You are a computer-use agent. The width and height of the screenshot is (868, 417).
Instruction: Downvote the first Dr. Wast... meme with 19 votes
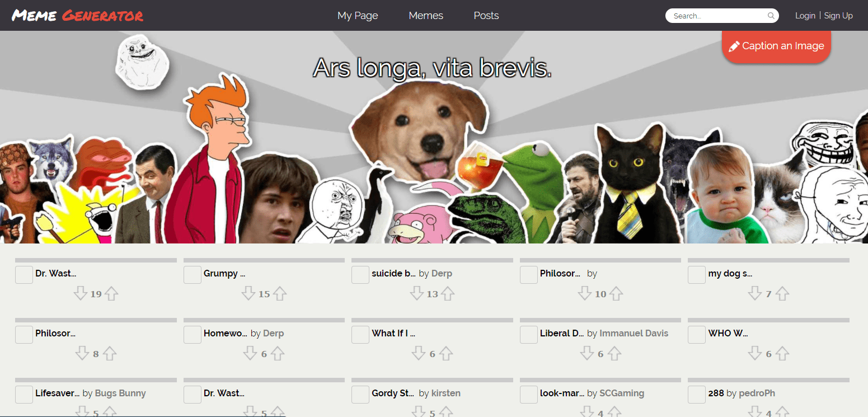coord(81,293)
